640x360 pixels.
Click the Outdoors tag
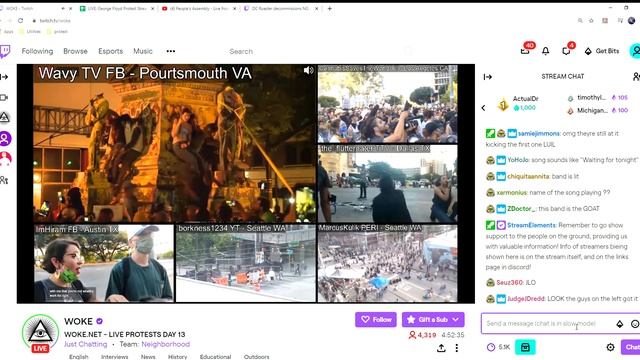click(256, 357)
